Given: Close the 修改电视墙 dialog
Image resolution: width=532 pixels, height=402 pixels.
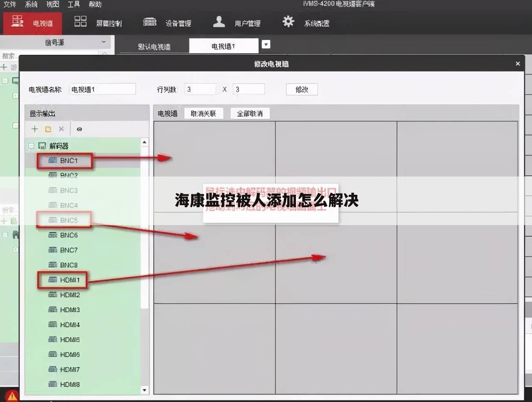Looking at the screenshot, I should click(x=517, y=64).
